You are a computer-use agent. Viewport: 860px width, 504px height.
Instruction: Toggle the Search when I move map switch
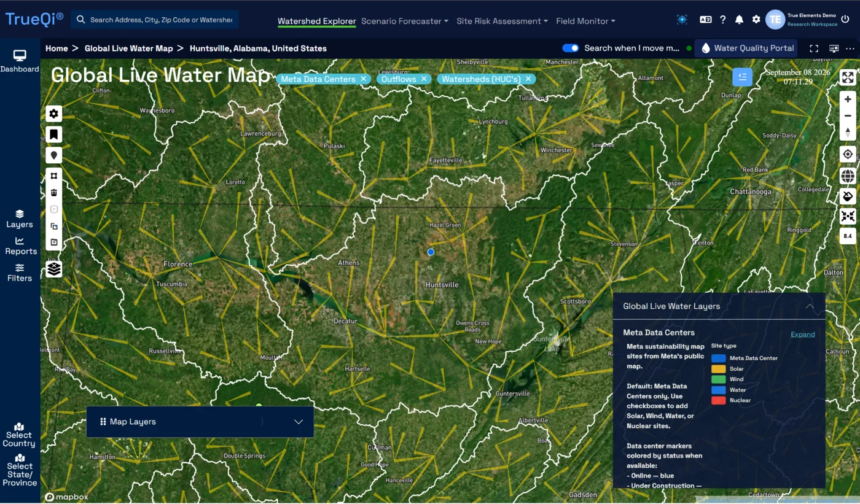coord(571,48)
